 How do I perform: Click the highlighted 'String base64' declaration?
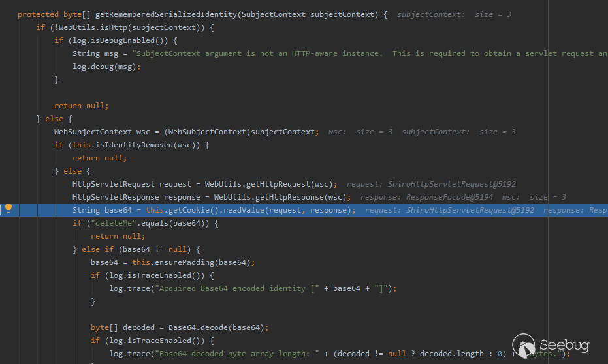point(102,210)
